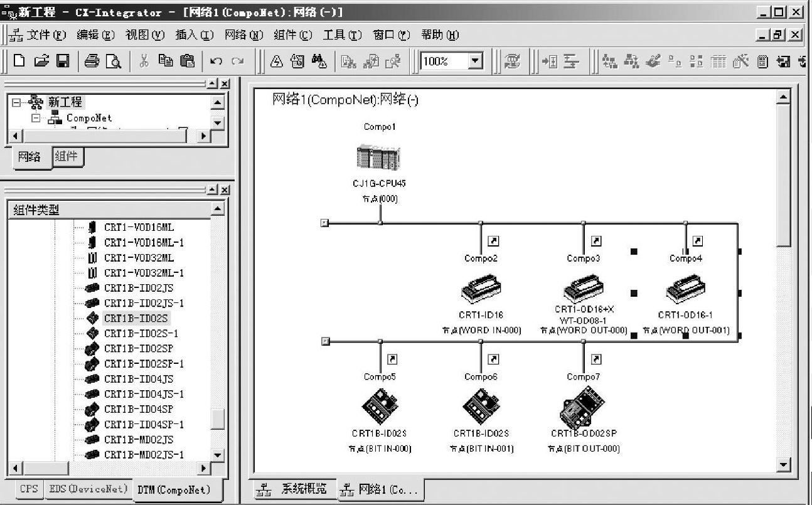Viewport: 812px width, 505px height.
Task: Open the 编辑(E) menu
Action: (96, 35)
